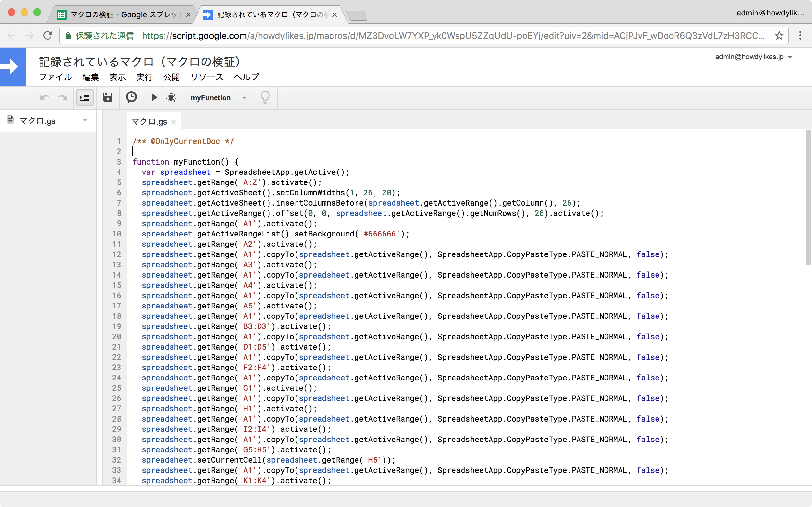Bookmark this page with the star icon

[779, 35]
